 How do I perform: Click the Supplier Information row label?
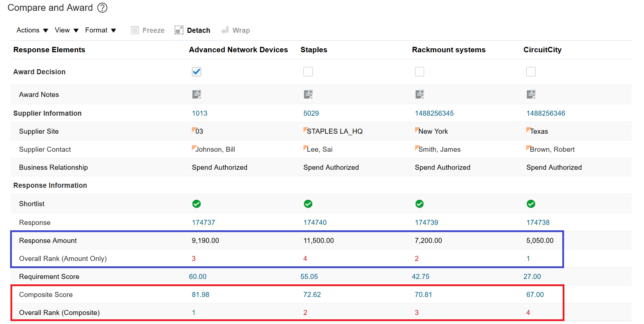48,113
